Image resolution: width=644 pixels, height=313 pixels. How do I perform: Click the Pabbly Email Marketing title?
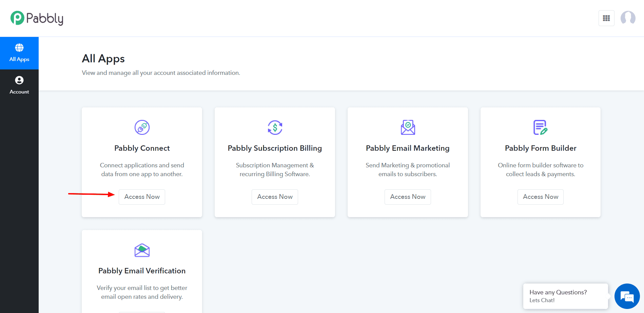[408, 148]
